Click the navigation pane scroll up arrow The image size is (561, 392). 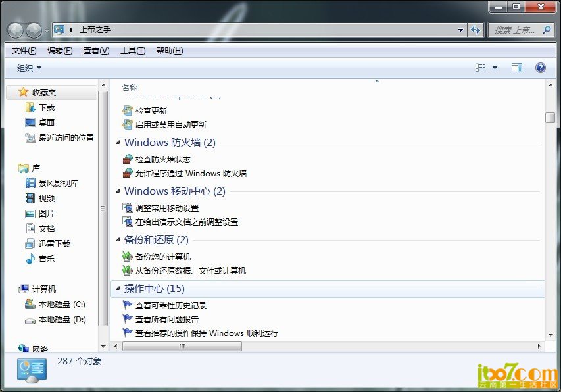pos(103,85)
